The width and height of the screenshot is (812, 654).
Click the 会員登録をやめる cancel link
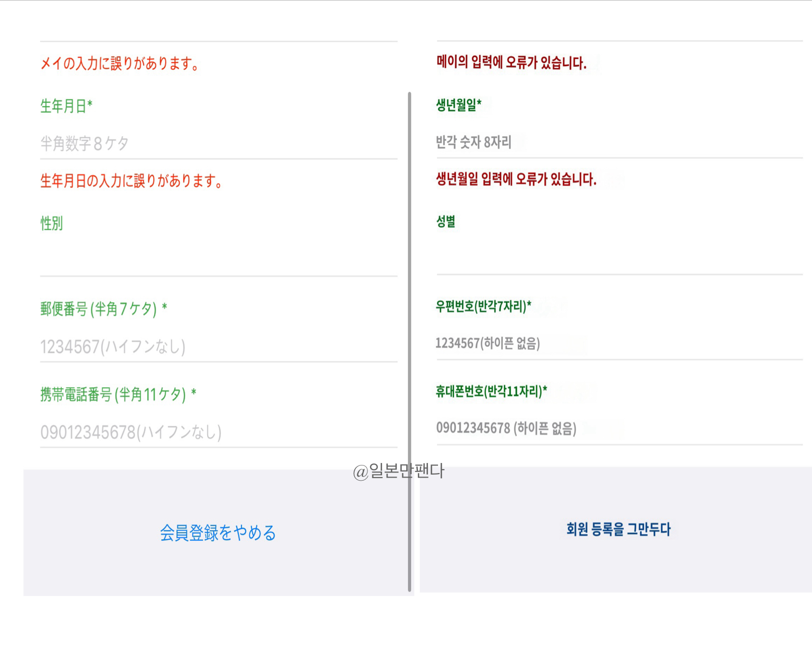[x=217, y=533]
